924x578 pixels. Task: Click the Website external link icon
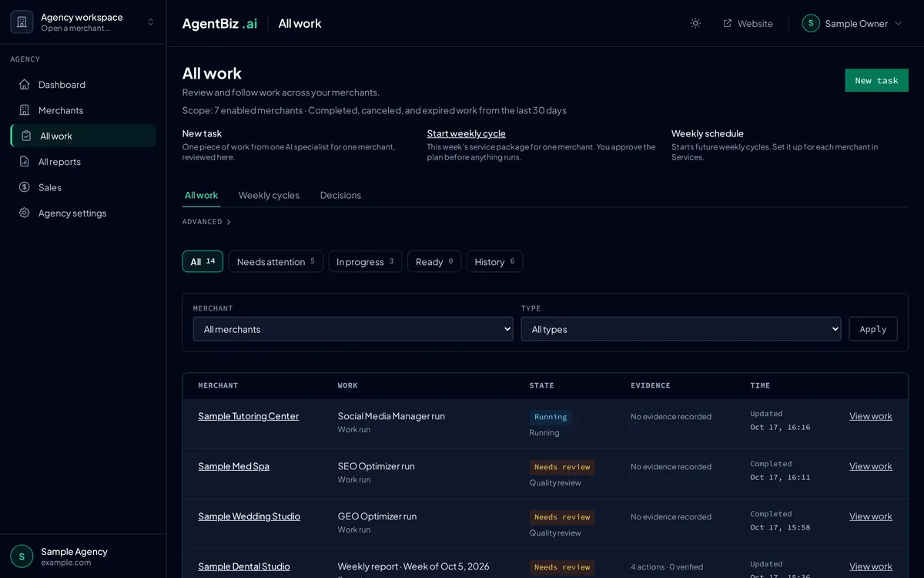pyautogui.click(x=728, y=23)
